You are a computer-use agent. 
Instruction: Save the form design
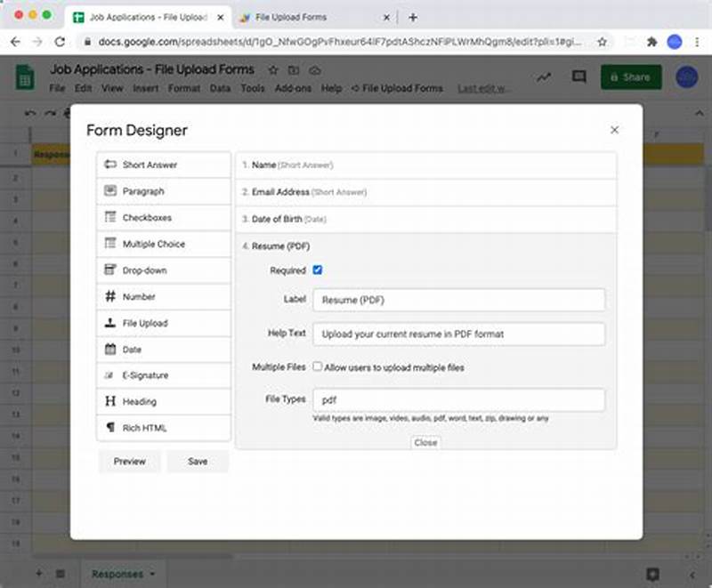point(198,462)
